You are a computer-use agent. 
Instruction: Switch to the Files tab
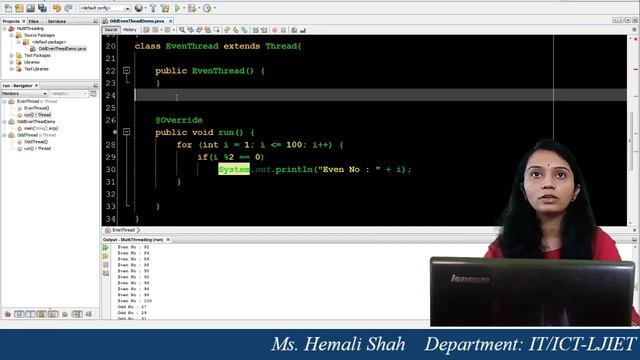pyautogui.click(x=33, y=21)
